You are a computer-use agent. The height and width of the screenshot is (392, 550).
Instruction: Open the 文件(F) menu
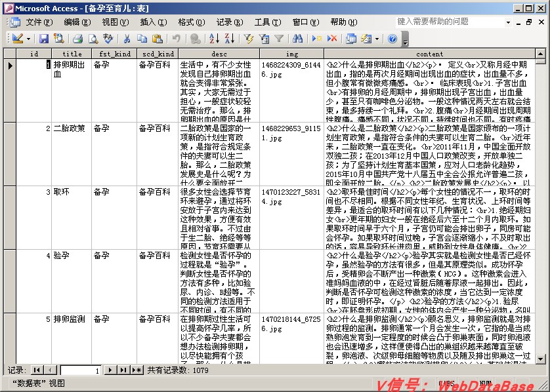[39, 22]
